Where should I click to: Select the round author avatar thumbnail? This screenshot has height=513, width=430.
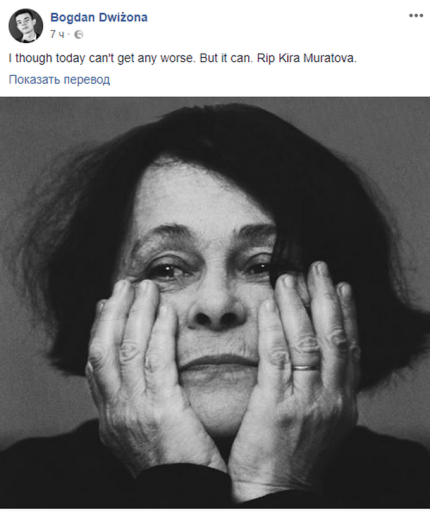26,26
